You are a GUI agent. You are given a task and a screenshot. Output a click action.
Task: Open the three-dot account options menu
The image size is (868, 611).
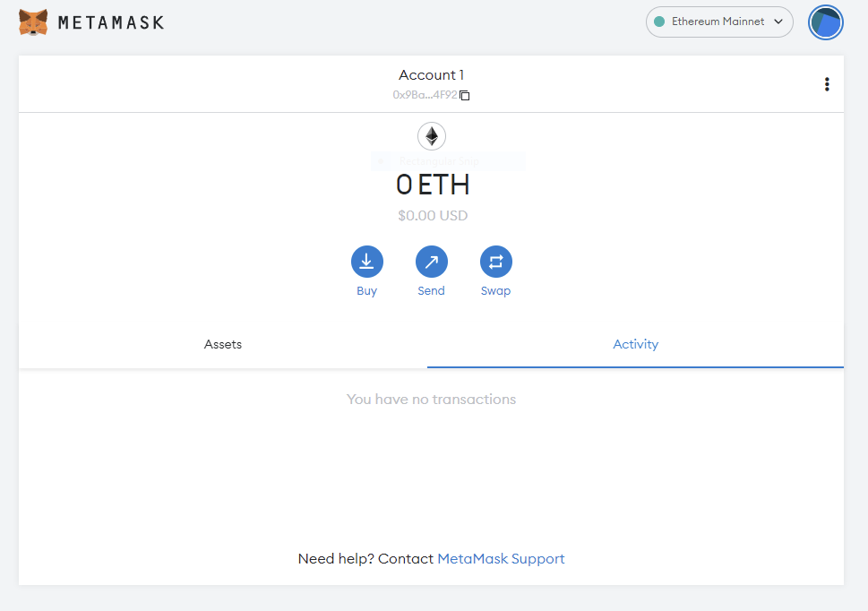point(827,84)
